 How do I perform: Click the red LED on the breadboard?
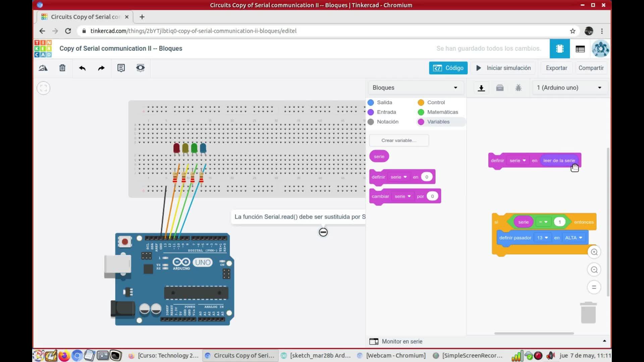pyautogui.click(x=176, y=148)
